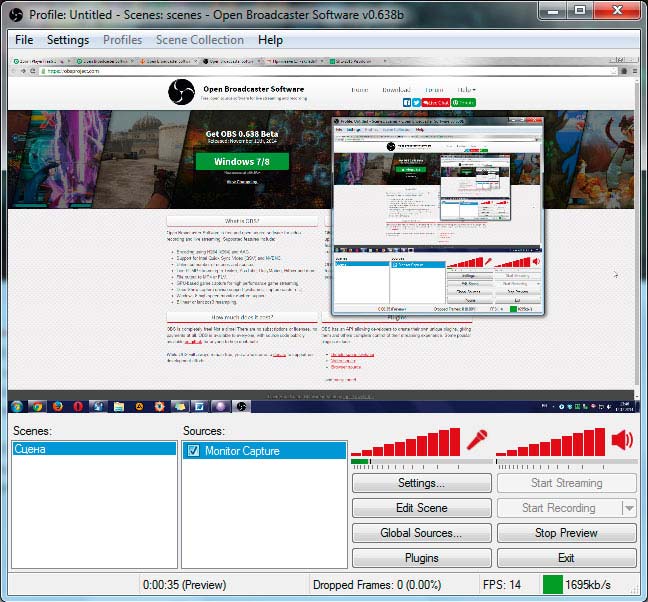
Task: Click the green bitrate status square
Action: pyautogui.click(x=553, y=585)
